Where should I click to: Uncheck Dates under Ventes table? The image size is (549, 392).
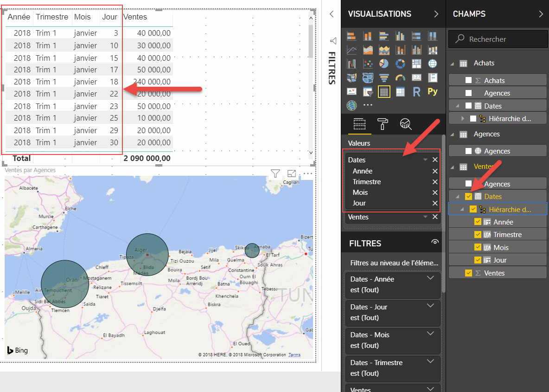468,197
